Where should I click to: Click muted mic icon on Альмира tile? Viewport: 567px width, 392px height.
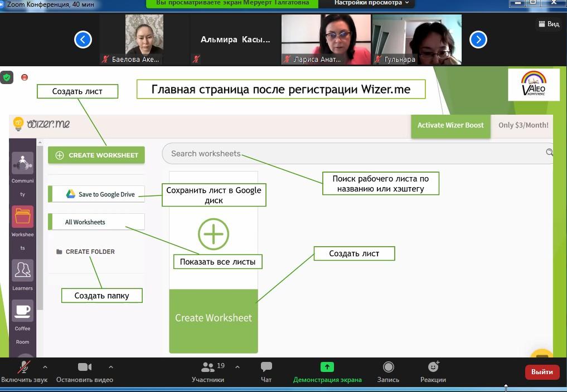[x=196, y=59]
